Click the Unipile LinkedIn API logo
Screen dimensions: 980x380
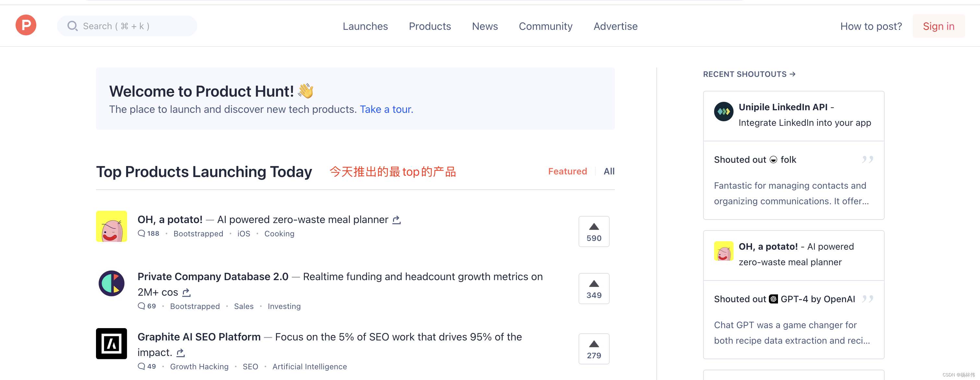click(723, 112)
